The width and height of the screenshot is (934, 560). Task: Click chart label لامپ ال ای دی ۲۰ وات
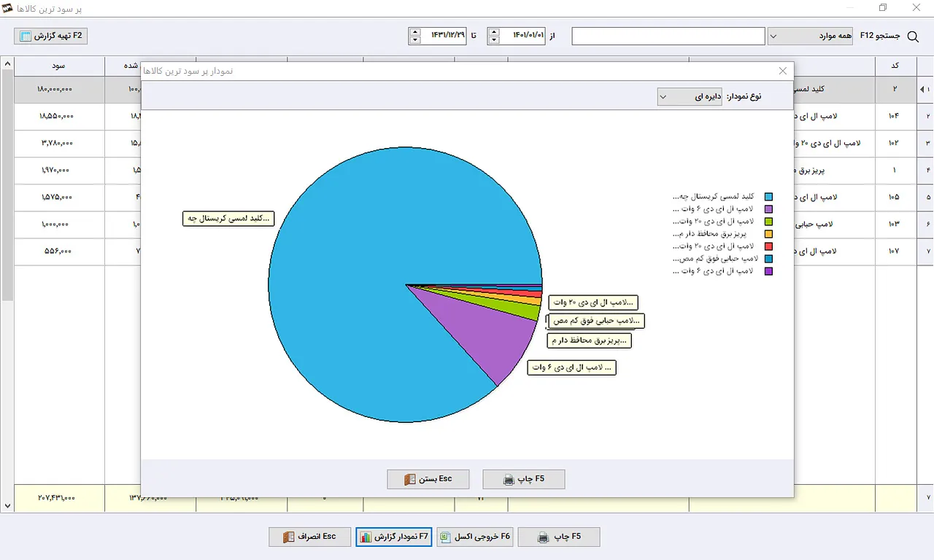click(x=593, y=303)
